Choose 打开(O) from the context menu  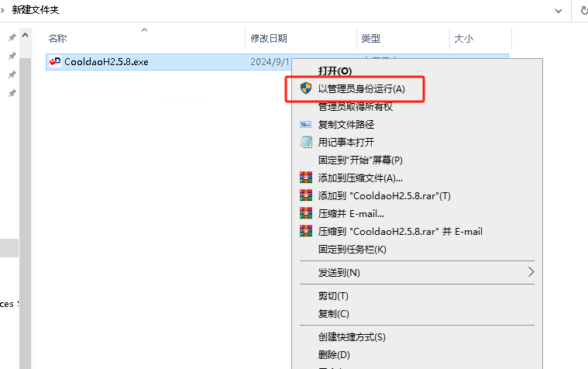click(335, 71)
